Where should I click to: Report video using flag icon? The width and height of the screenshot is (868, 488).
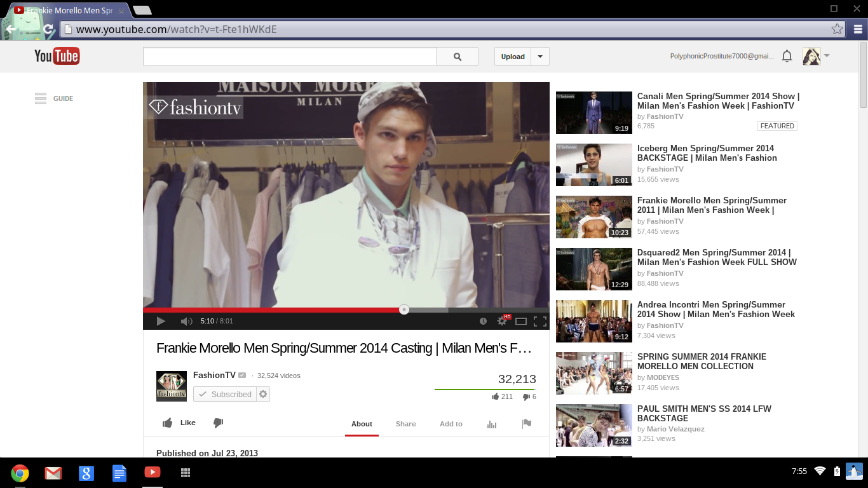coord(527,424)
